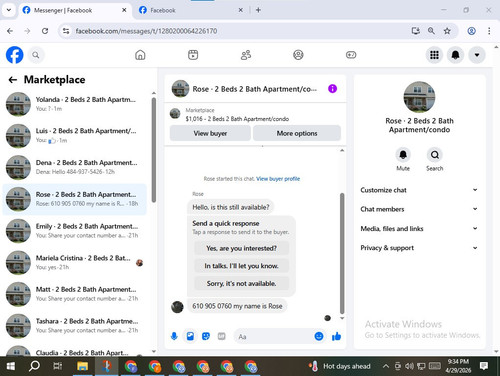
Task: Open the Gaming controller icon
Action: point(351,55)
